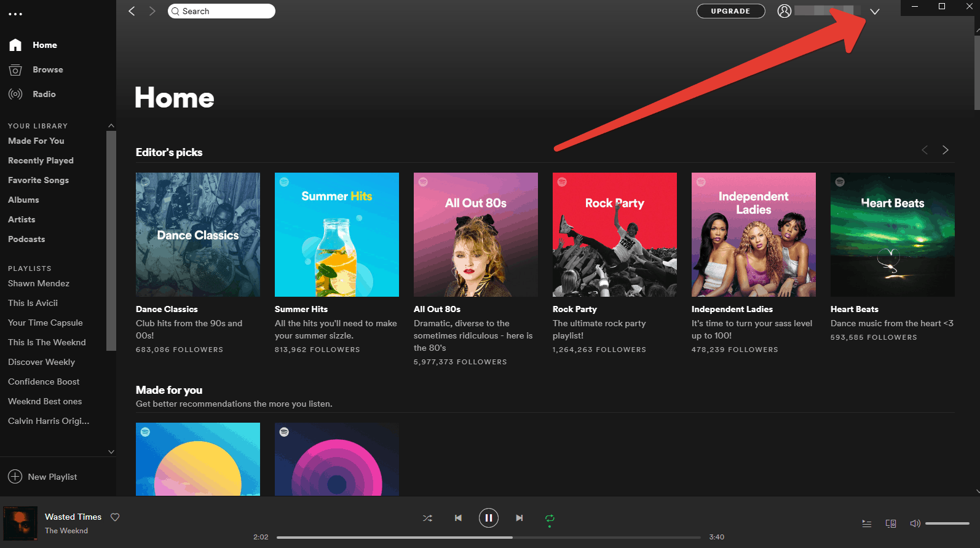Like Wasted Times with the heart icon

point(115,517)
